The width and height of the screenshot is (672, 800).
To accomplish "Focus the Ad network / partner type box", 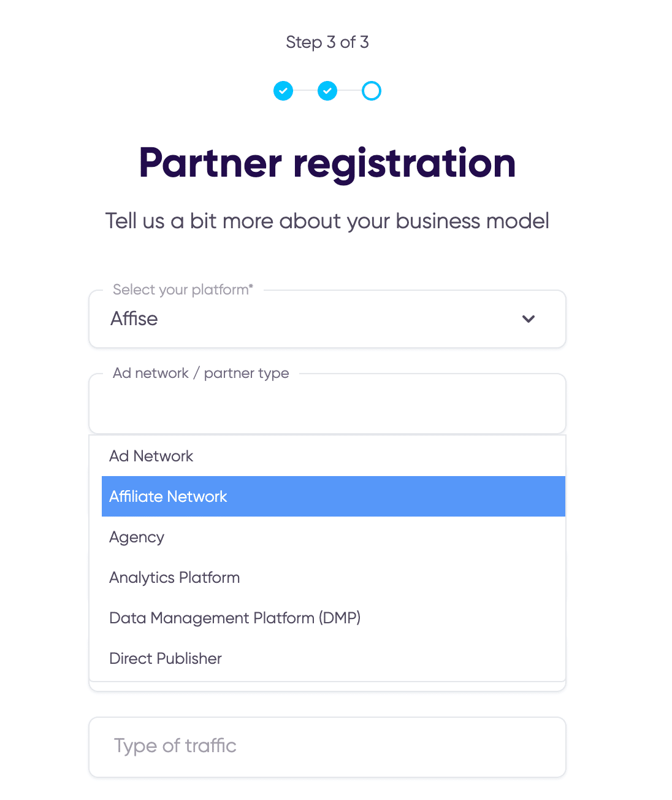I will pyautogui.click(x=327, y=405).
